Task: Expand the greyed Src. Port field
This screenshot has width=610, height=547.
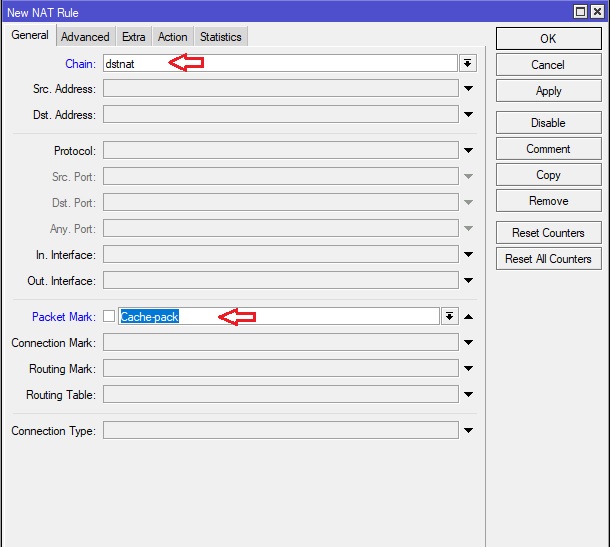Action: (x=468, y=176)
